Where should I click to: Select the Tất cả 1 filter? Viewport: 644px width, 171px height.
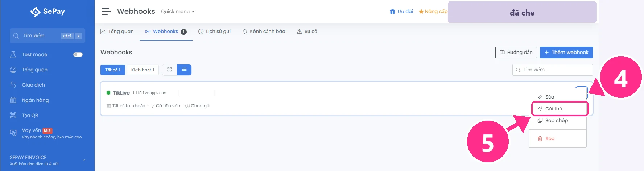pos(113,70)
